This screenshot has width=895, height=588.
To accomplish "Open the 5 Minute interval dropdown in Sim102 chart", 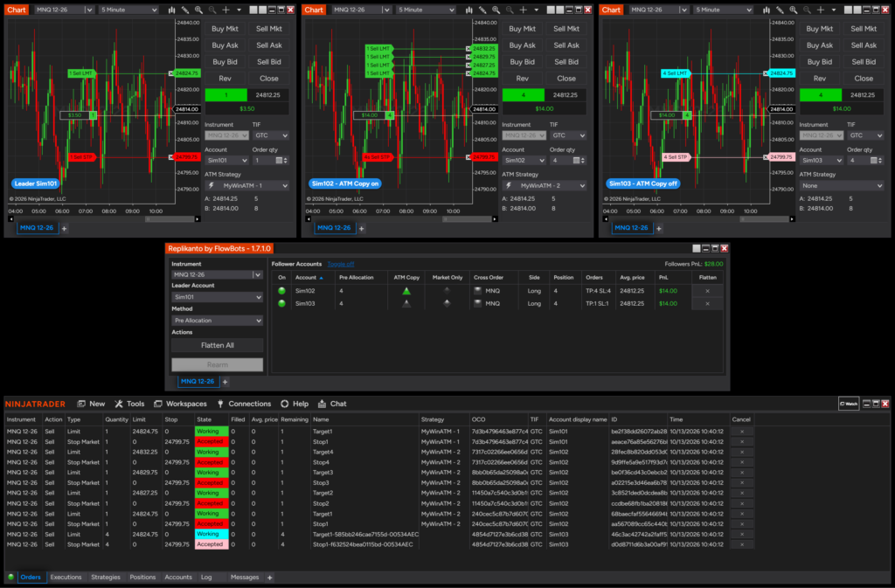I will point(426,10).
